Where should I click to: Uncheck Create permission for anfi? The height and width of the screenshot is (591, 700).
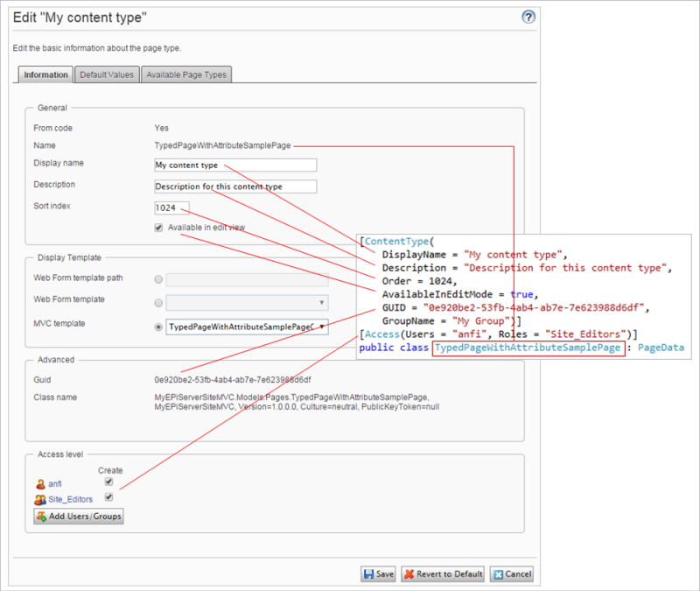click(108, 482)
